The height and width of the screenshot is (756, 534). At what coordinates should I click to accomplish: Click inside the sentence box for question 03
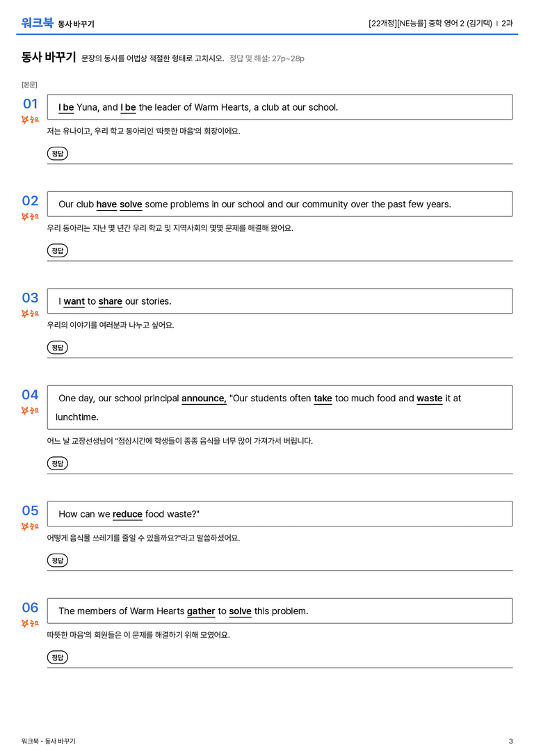coord(280,301)
